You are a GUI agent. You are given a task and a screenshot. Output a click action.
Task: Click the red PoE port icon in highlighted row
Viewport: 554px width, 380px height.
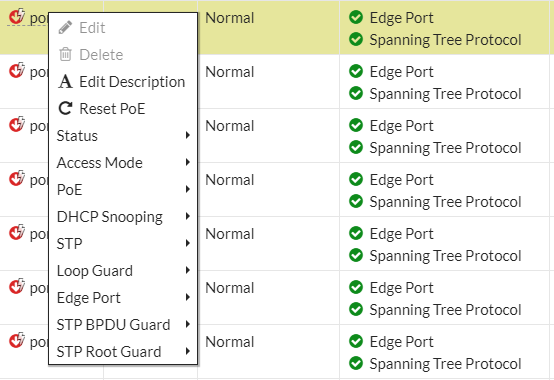[x=17, y=16]
